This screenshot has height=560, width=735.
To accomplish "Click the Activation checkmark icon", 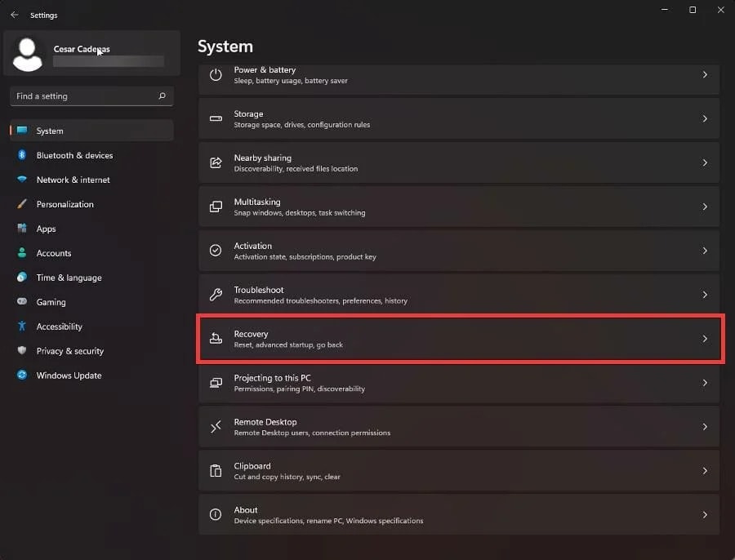I will 216,251.
